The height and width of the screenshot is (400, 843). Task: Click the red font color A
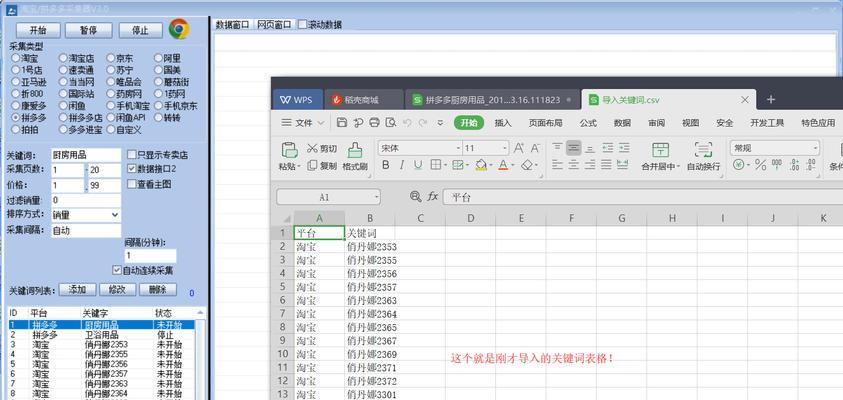point(503,165)
